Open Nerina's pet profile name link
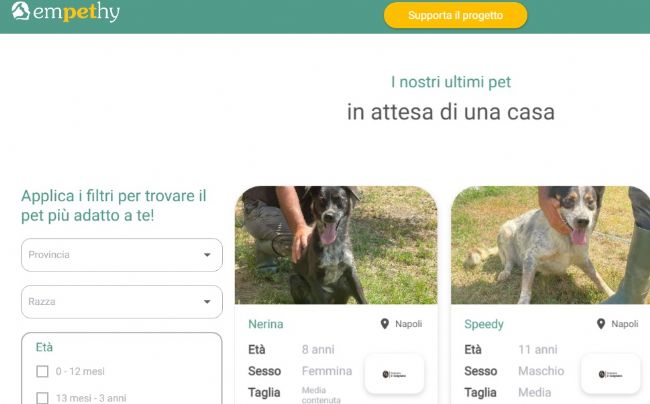650x404 pixels. pyautogui.click(x=266, y=324)
